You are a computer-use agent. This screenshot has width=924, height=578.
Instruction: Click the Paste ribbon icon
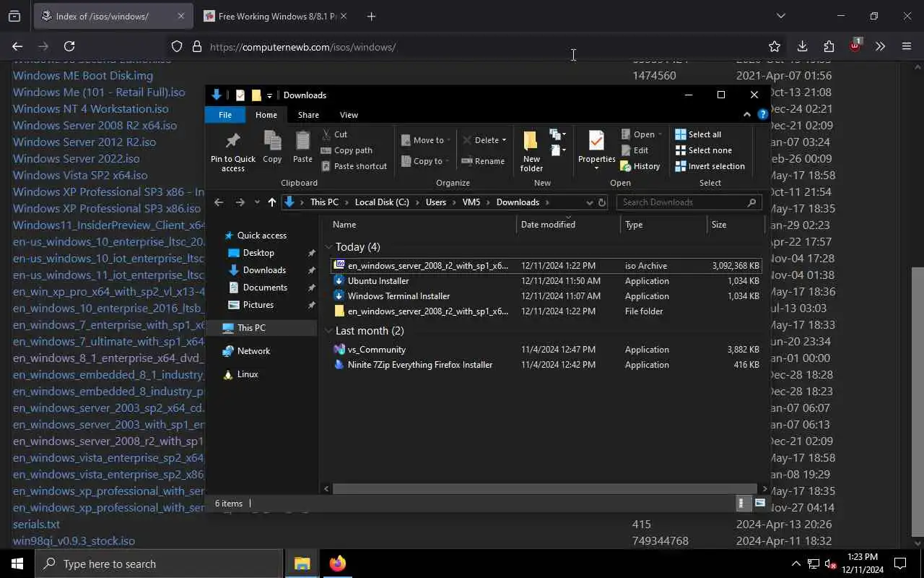302,147
